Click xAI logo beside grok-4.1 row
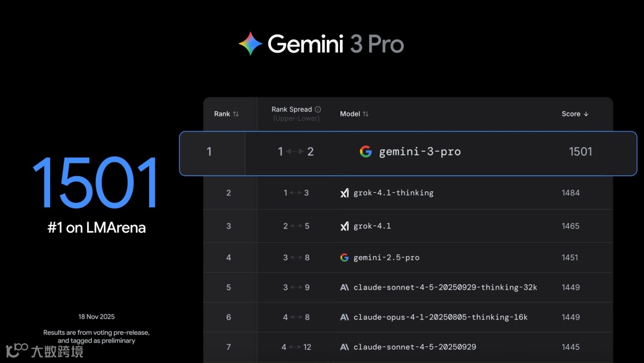The image size is (644, 363). 345,226
